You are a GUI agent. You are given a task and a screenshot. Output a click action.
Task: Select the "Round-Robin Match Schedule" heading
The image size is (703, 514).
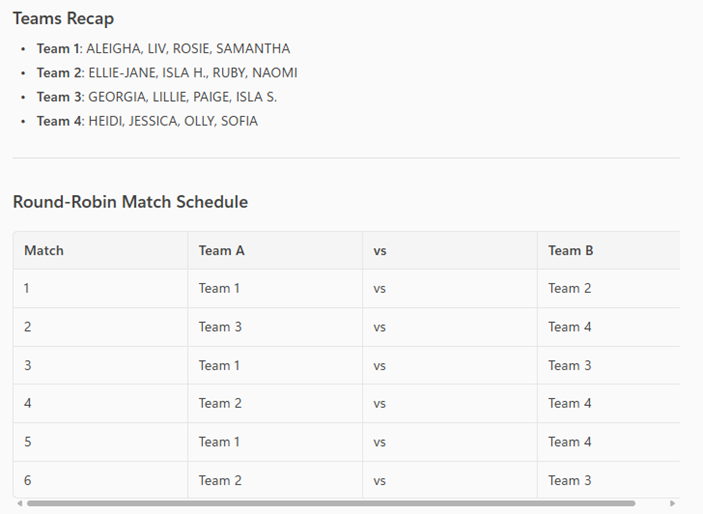pyautogui.click(x=130, y=202)
